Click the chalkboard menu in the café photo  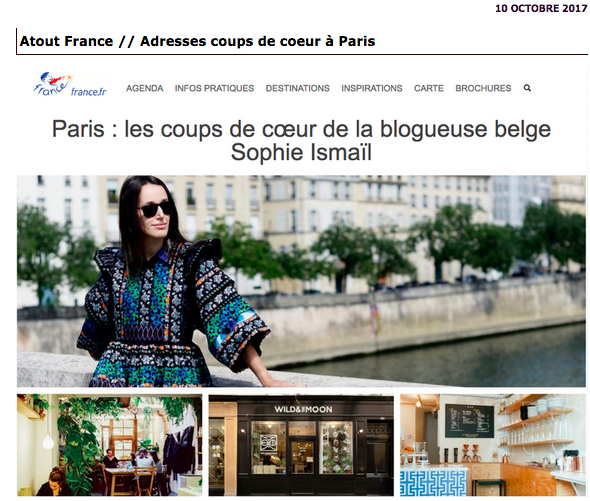click(x=469, y=421)
